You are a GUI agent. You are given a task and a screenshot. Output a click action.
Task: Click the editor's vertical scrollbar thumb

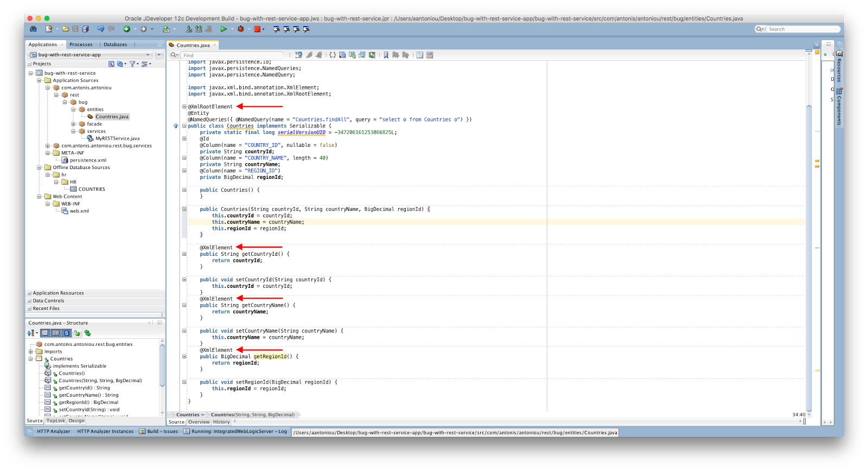tap(809, 257)
